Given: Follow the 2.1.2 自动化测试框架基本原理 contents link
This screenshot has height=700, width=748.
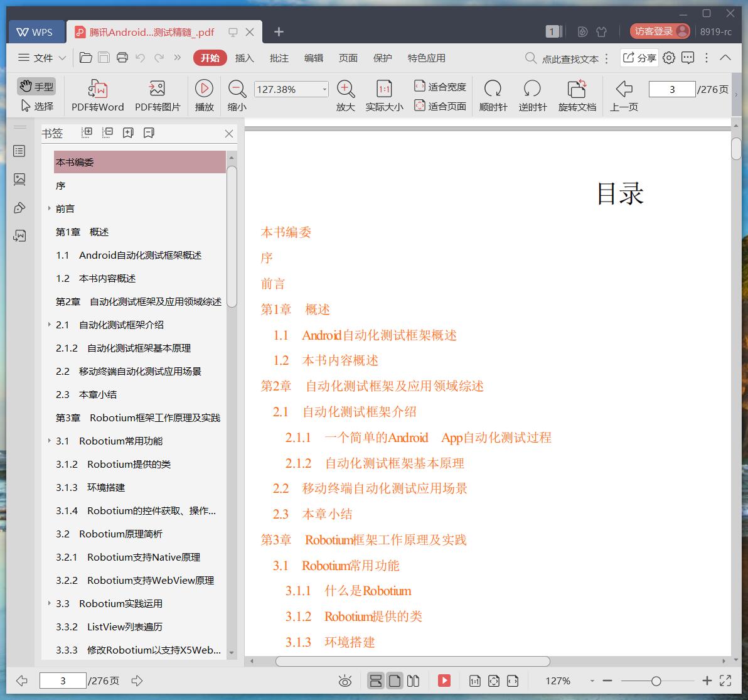Looking at the screenshot, I should pyautogui.click(x=375, y=463).
